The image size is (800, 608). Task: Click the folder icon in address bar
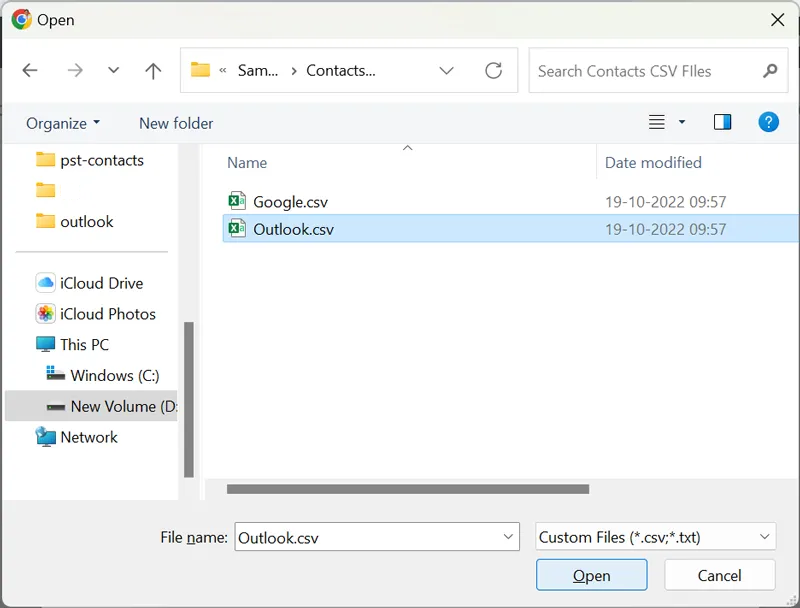[x=200, y=69]
